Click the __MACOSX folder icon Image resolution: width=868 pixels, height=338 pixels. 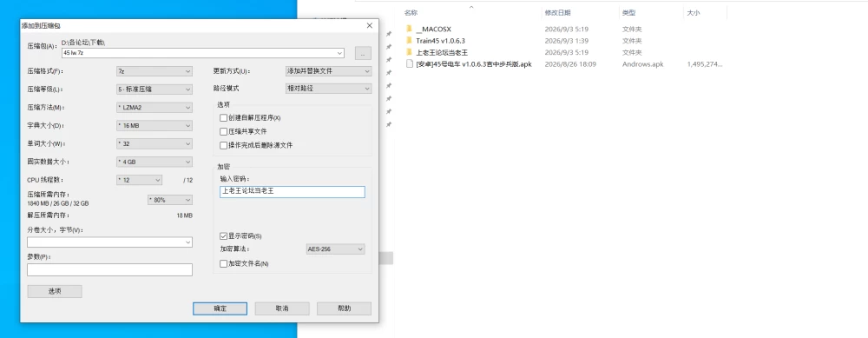(409, 29)
